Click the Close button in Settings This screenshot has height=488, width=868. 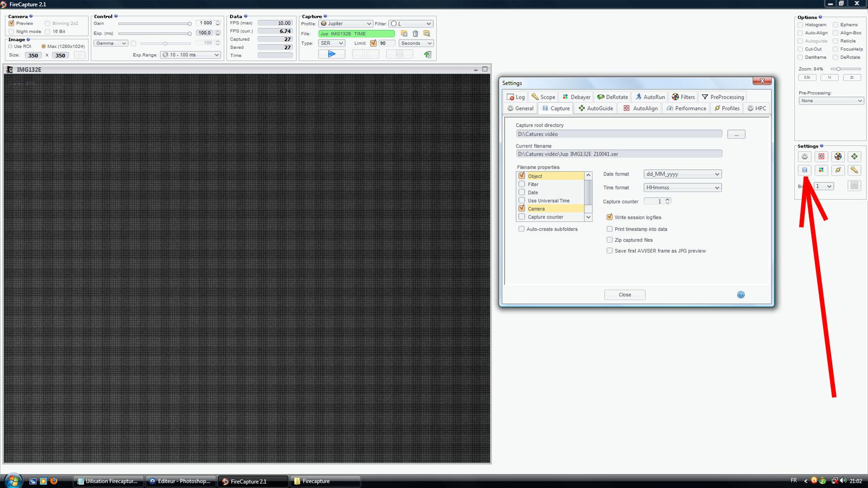[624, 294]
